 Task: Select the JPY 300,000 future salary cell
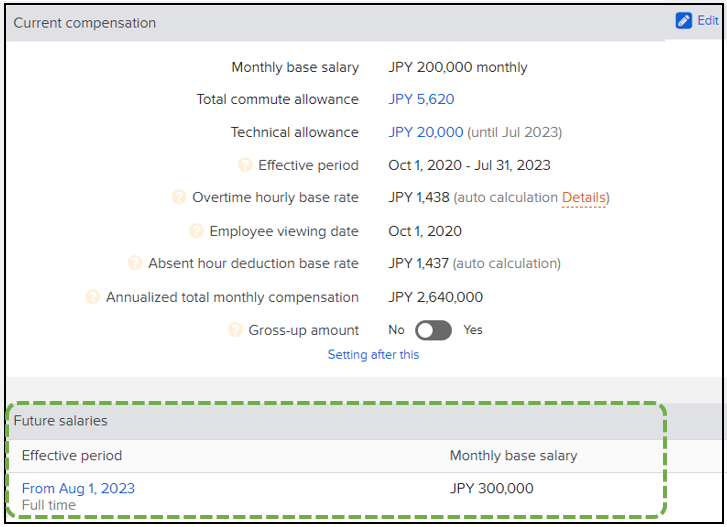(x=491, y=488)
